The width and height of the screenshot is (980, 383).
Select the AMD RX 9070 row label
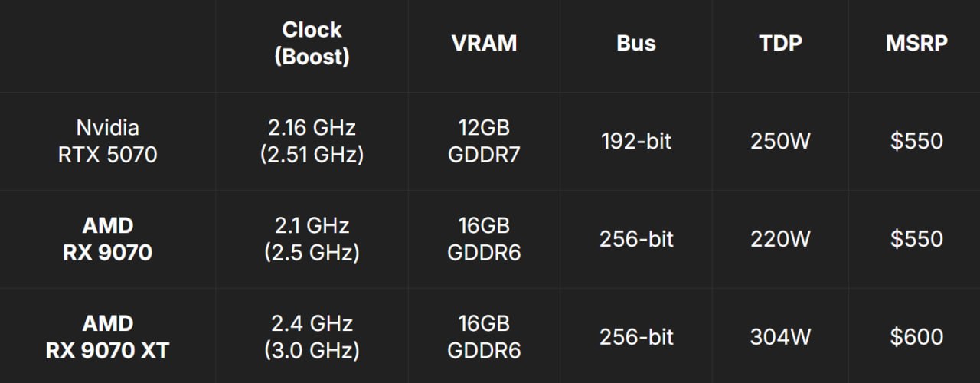tap(108, 238)
